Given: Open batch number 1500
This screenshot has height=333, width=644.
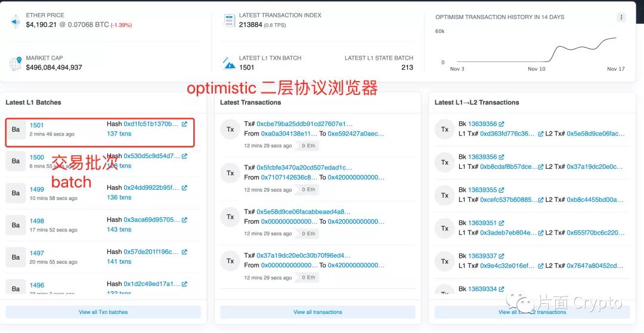Looking at the screenshot, I should point(36,157).
